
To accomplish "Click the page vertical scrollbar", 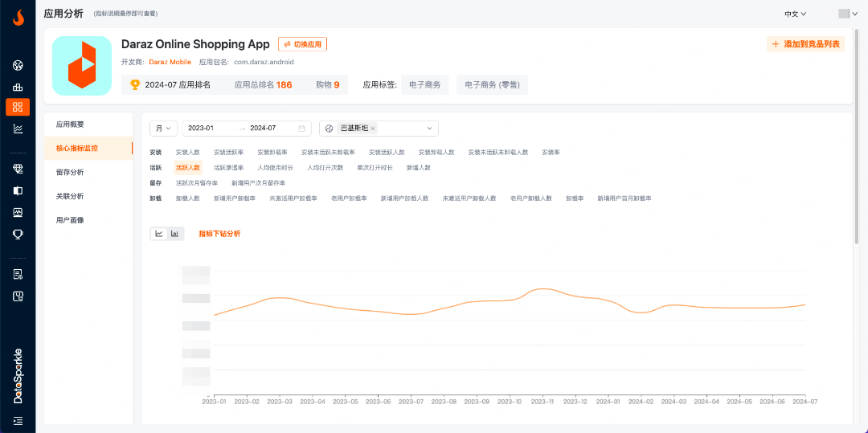I will pos(857,136).
